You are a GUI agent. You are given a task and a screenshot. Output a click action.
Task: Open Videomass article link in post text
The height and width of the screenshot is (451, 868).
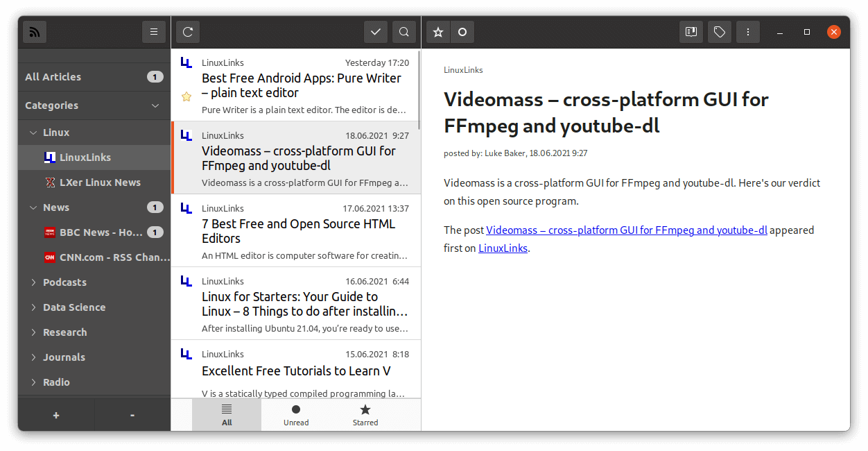tap(627, 230)
